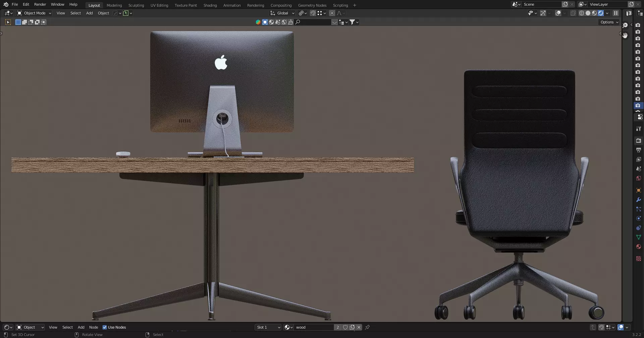Click the zoom view gizmo
The height and width of the screenshot is (338, 644).
click(x=625, y=25)
